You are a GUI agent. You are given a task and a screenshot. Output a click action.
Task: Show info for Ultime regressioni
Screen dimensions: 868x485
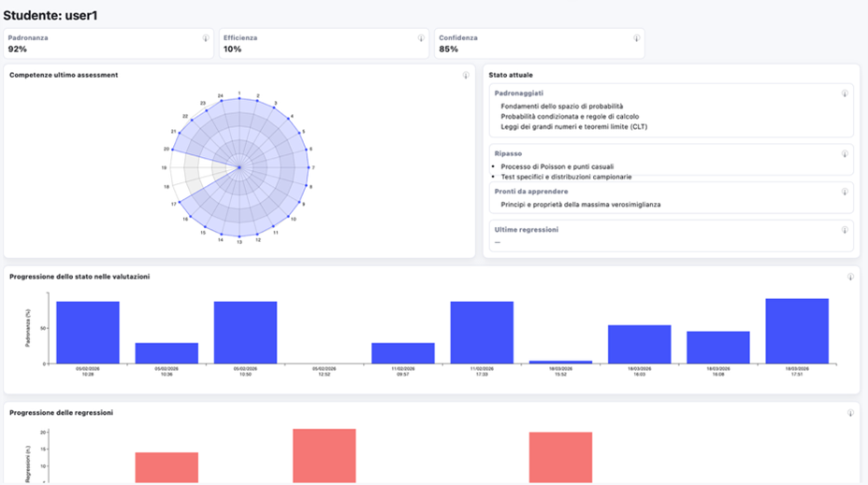click(845, 230)
